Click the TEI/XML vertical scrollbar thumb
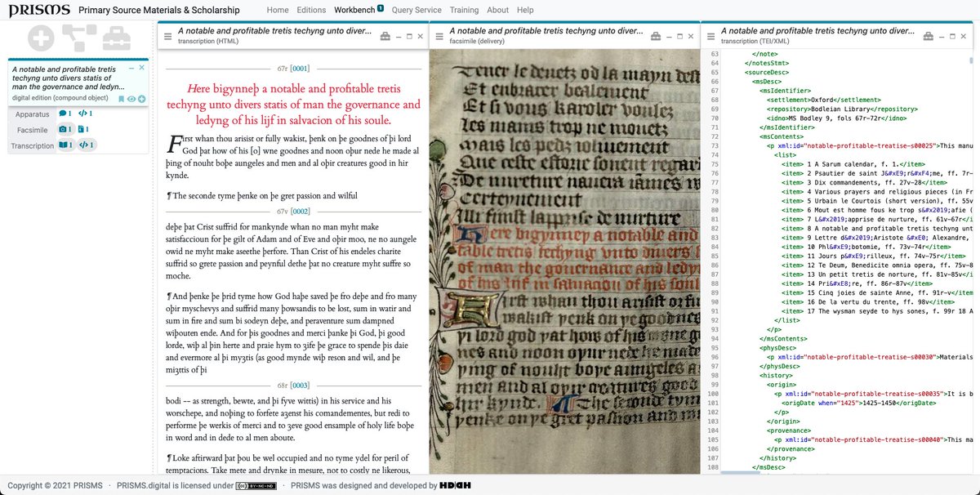 [x=972, y=61]
